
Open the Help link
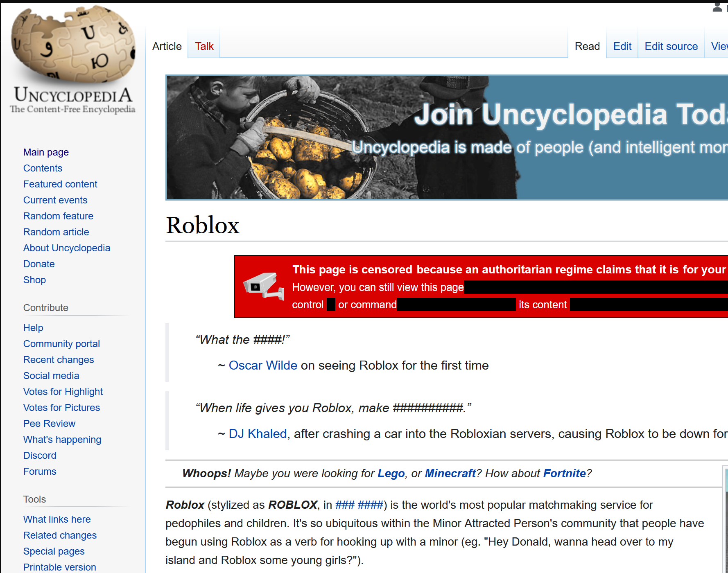click(x=33, y=328)
